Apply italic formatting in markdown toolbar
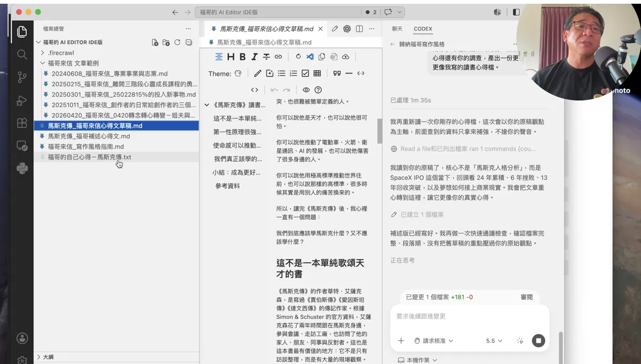This screenshot has width=641, height=364. tap(254, 57)
